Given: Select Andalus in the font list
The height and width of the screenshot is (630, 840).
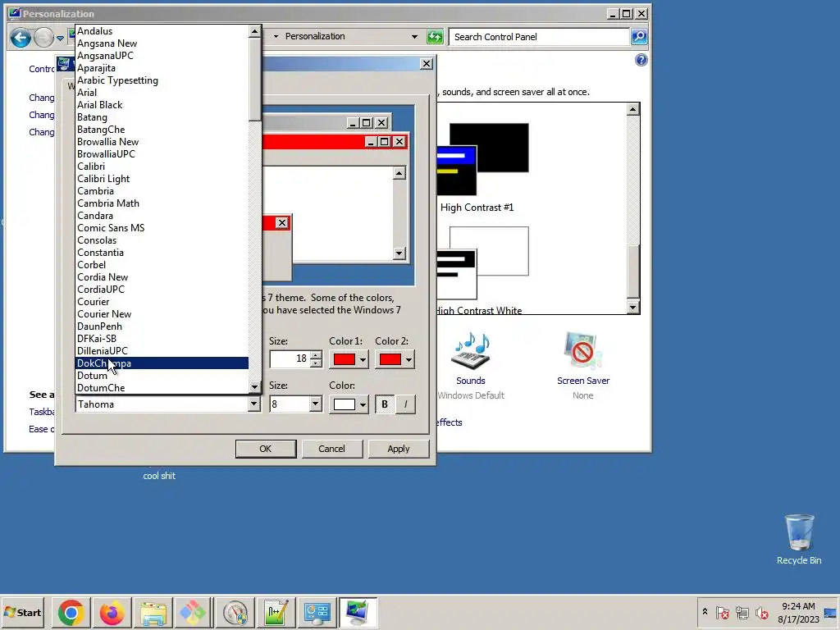Looking at the screenshot, I should click(162, 31).
